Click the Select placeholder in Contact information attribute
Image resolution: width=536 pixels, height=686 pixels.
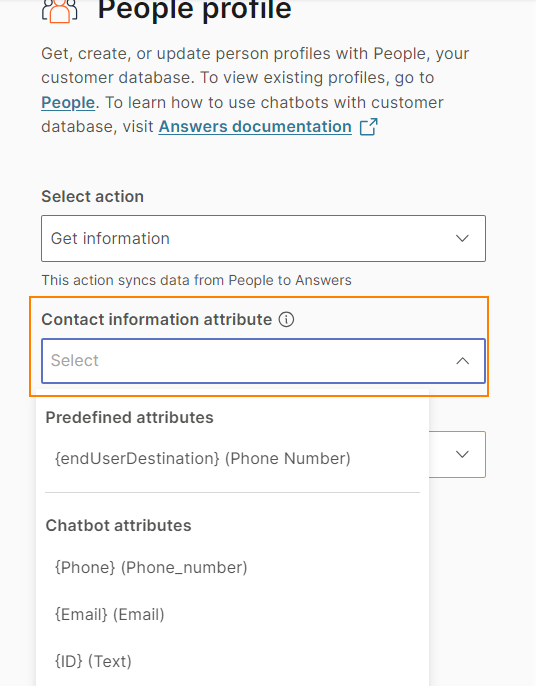tap(74, 360)
